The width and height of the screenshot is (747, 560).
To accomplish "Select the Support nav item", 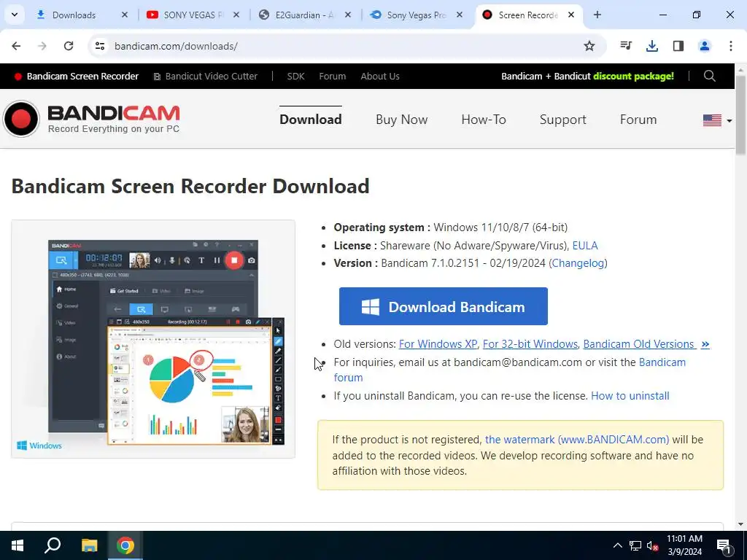I will pyautogui.click(x=562, y=119).
